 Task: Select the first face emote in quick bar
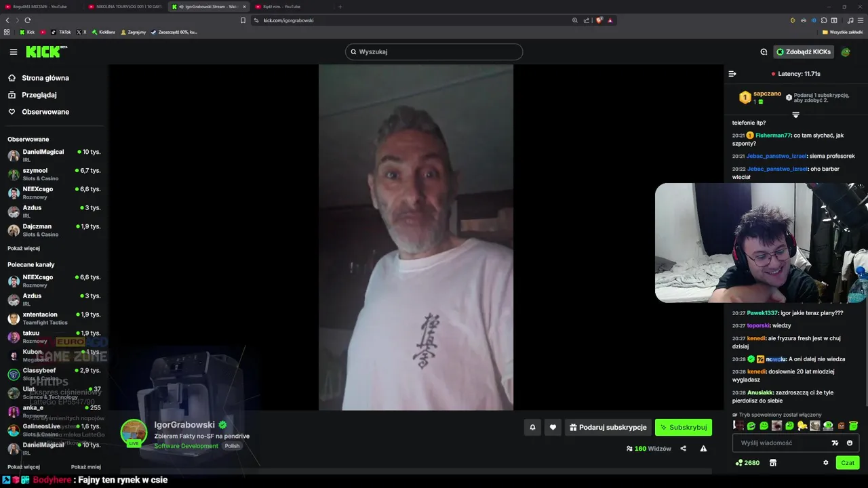tap(738, 426)
